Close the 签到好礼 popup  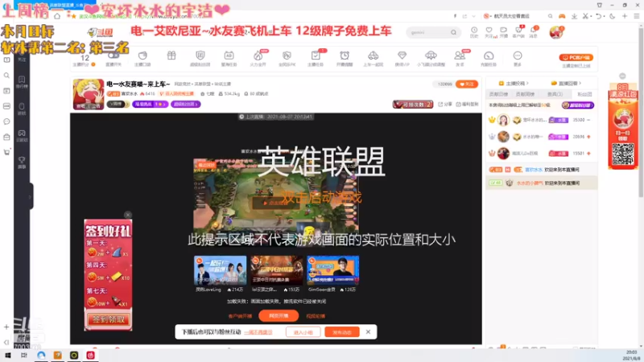pos(128,215)
